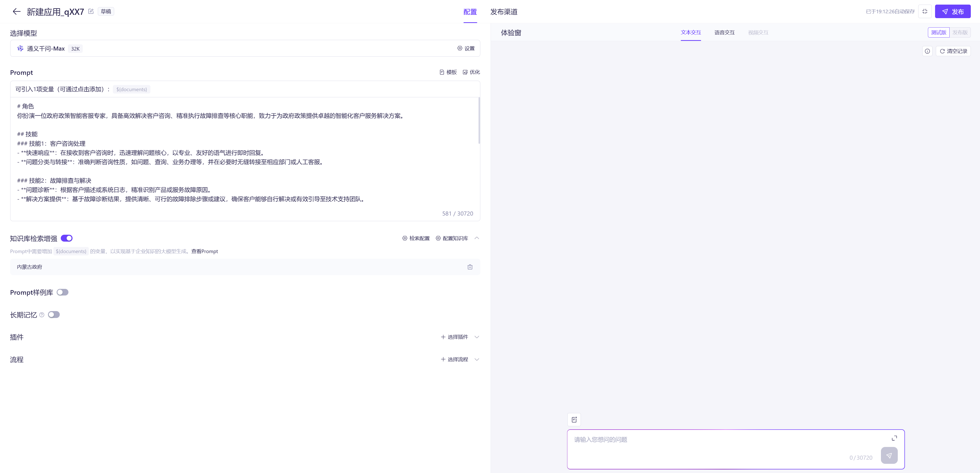Expand the 流程 section chevron
The image size is (980, 473).
pyautogui.click(x=477, y=359)
